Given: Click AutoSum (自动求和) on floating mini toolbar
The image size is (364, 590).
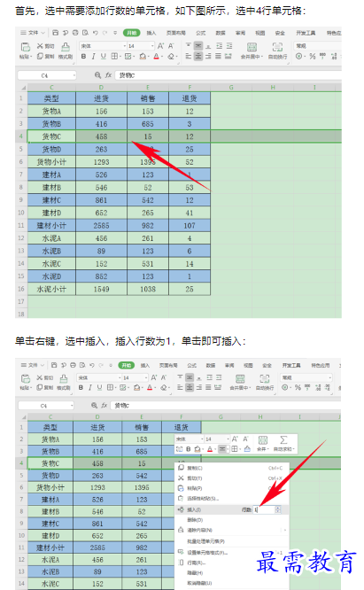Looking at the screenshot, I should pyautogui.click(x=284, y=444).
